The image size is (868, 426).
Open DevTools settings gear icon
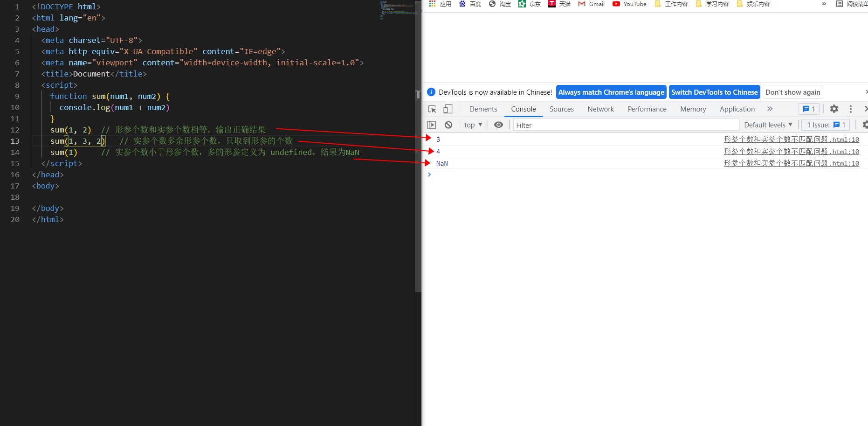(834, 109)
